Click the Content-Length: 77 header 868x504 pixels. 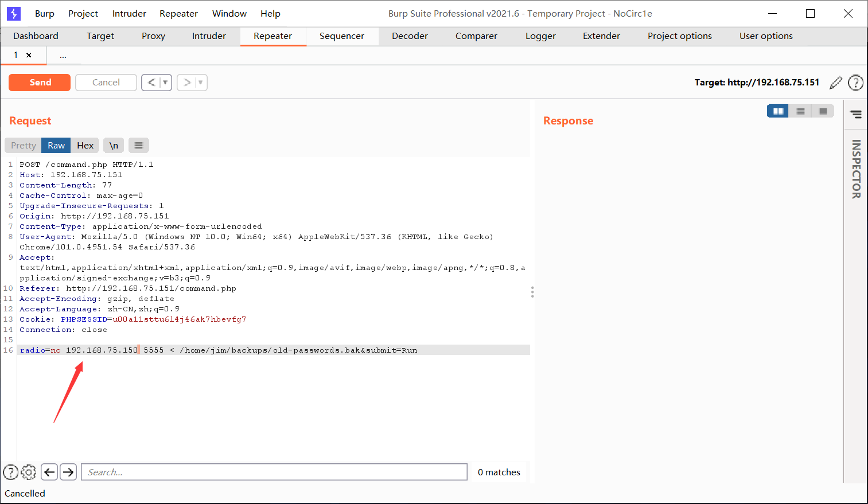pos(66,185)
